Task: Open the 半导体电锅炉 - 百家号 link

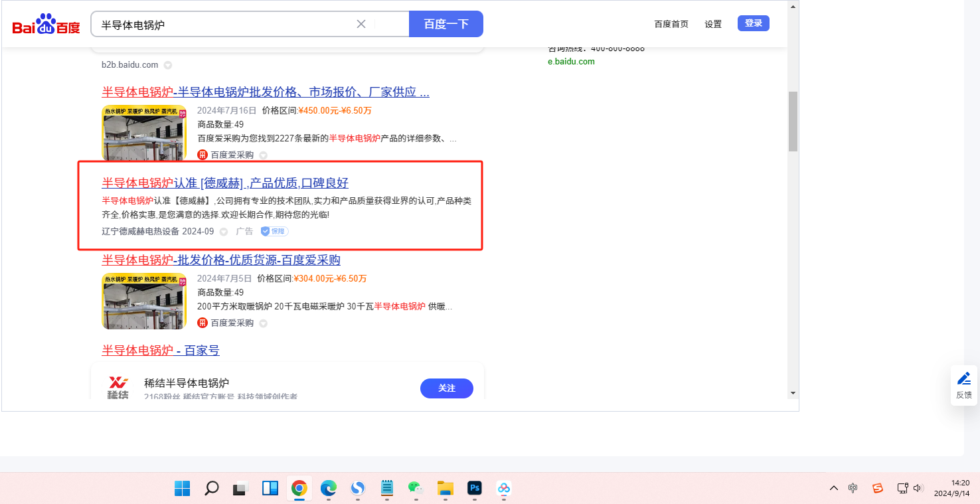Action: [x=161, y=350]
